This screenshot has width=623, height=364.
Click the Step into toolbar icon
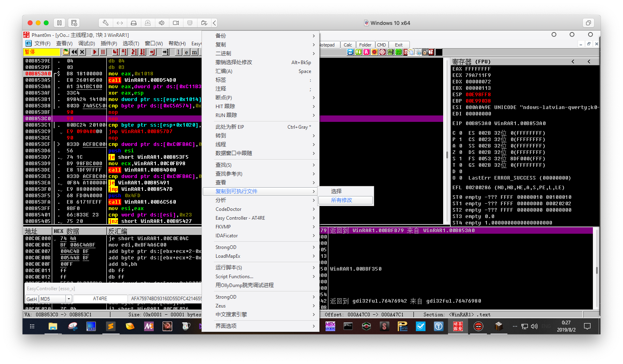(x=116, y=52)
